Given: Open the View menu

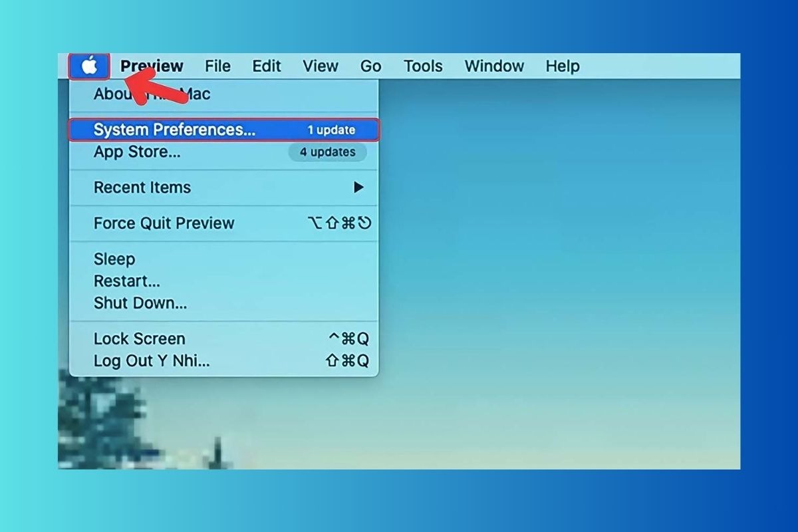Looking at the screenshot, I should point(321,66).
